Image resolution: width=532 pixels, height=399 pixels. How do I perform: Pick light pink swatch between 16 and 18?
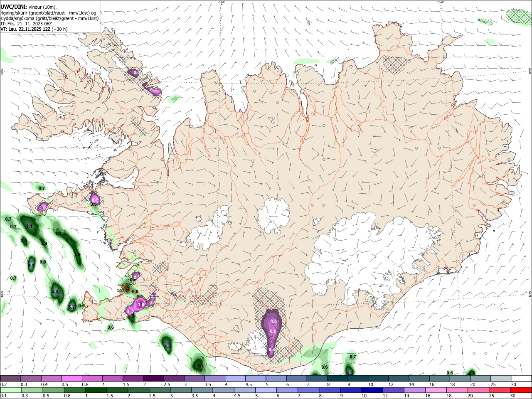436,390
